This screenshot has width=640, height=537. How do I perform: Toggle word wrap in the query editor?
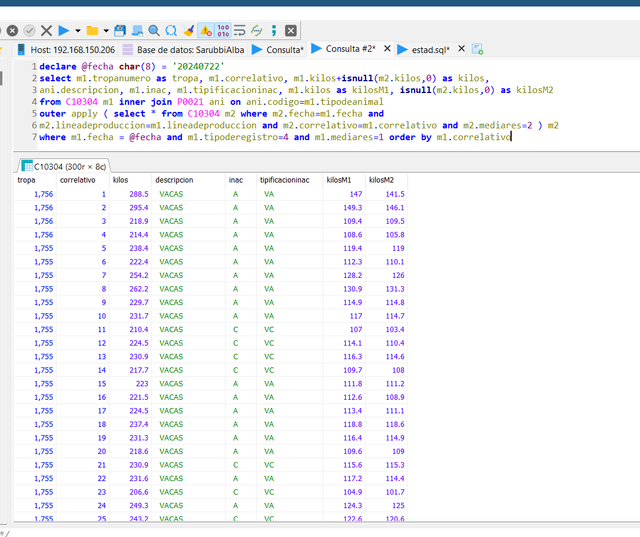pos(240,31)
